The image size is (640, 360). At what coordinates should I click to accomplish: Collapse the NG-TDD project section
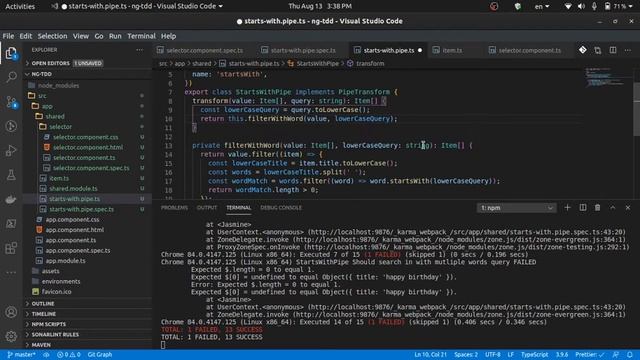(x=87, y=74)
